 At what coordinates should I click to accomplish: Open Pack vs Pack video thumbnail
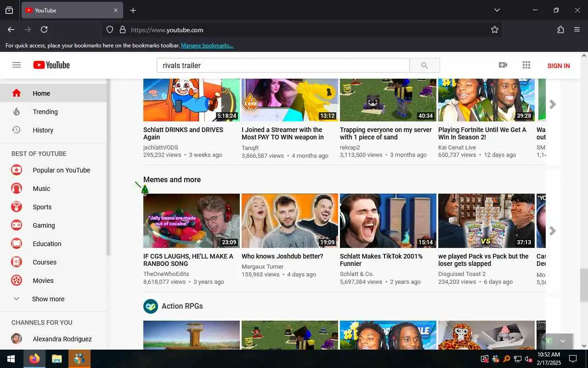pos(486,221)
